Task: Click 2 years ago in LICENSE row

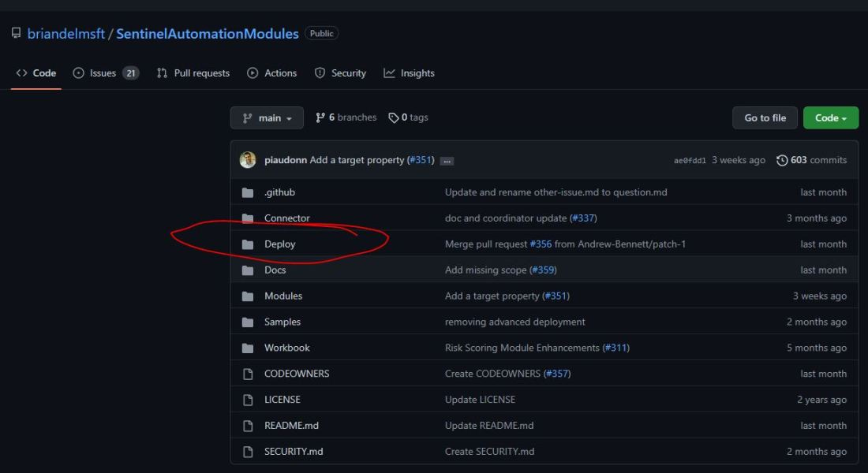Action: 821,400
